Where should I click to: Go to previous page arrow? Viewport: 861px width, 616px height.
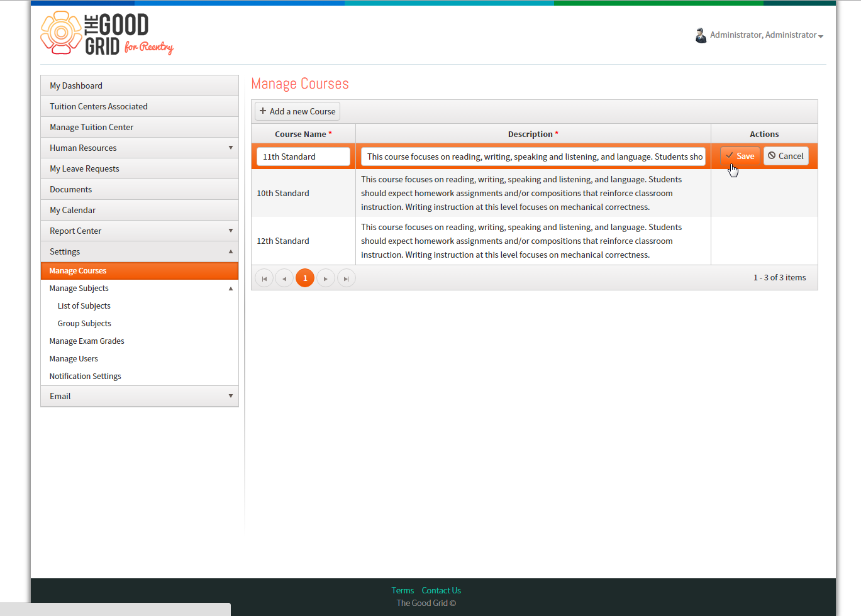point(284,278)
